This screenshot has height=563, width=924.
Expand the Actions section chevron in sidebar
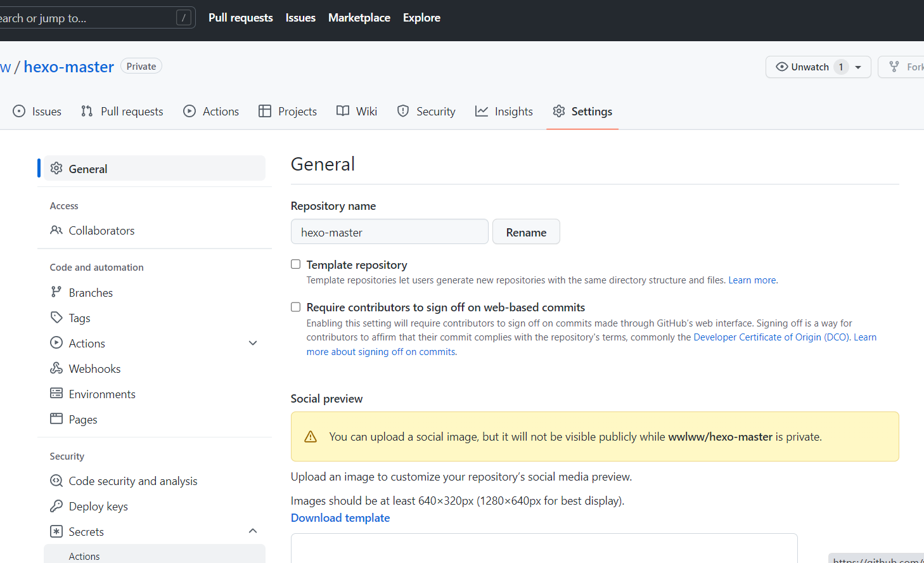(253, 343)
